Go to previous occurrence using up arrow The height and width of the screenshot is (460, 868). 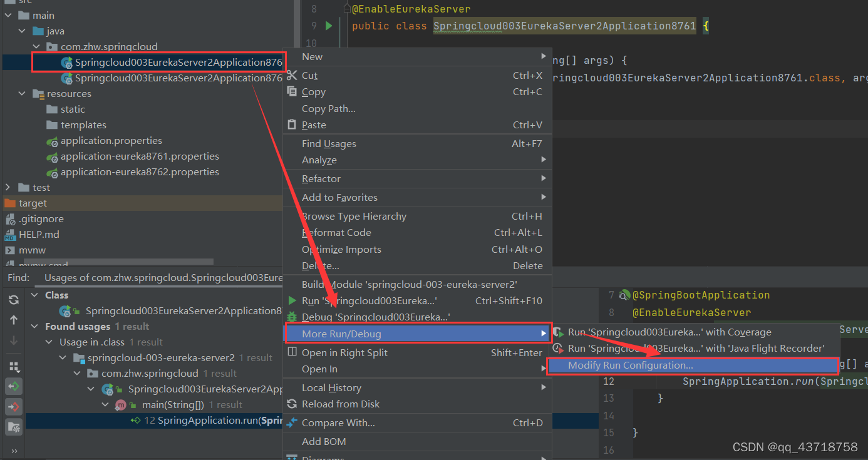(14, 320)
